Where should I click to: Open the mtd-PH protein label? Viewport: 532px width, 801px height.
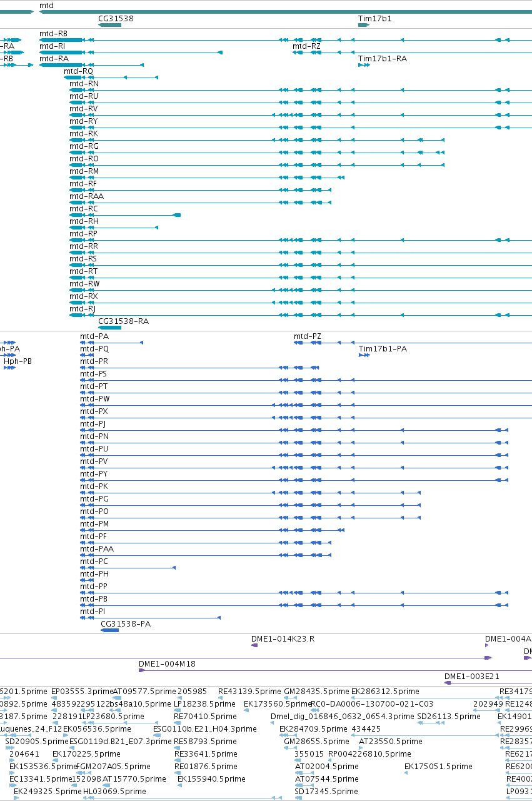pyautogui.click(x=94, y=574)
